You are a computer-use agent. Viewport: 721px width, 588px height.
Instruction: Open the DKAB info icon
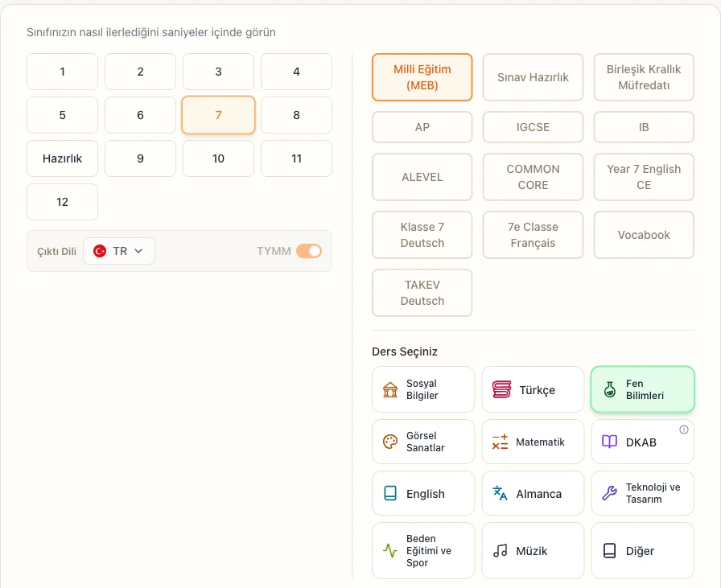pos(684,430)
